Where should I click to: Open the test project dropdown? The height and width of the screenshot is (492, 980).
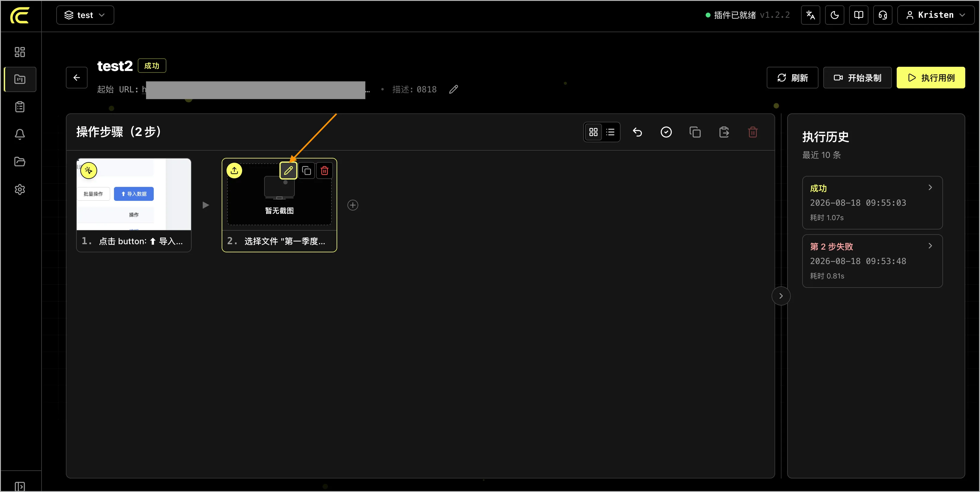85,15
